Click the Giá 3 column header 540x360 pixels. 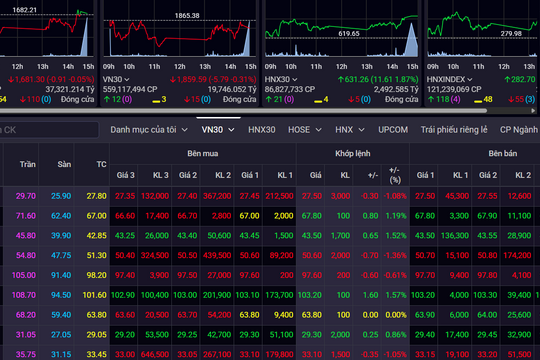coord(125,175)
